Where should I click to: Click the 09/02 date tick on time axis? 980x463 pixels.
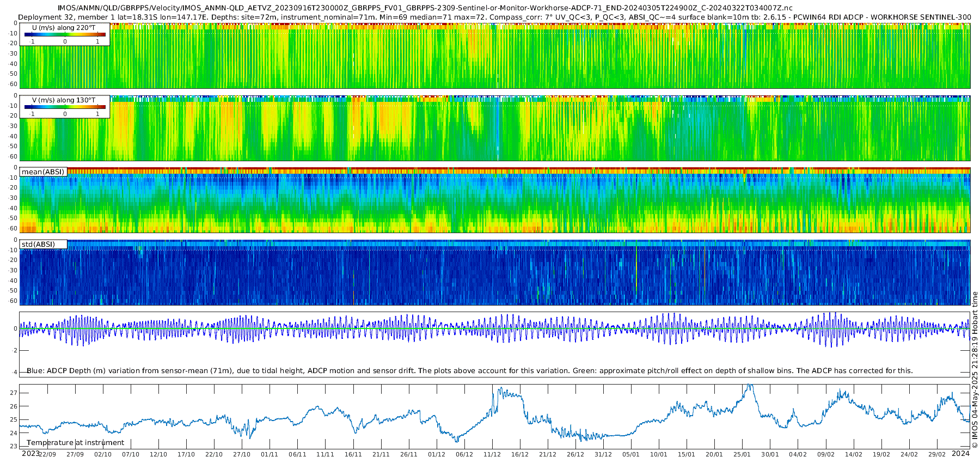[x=826, y=454]
